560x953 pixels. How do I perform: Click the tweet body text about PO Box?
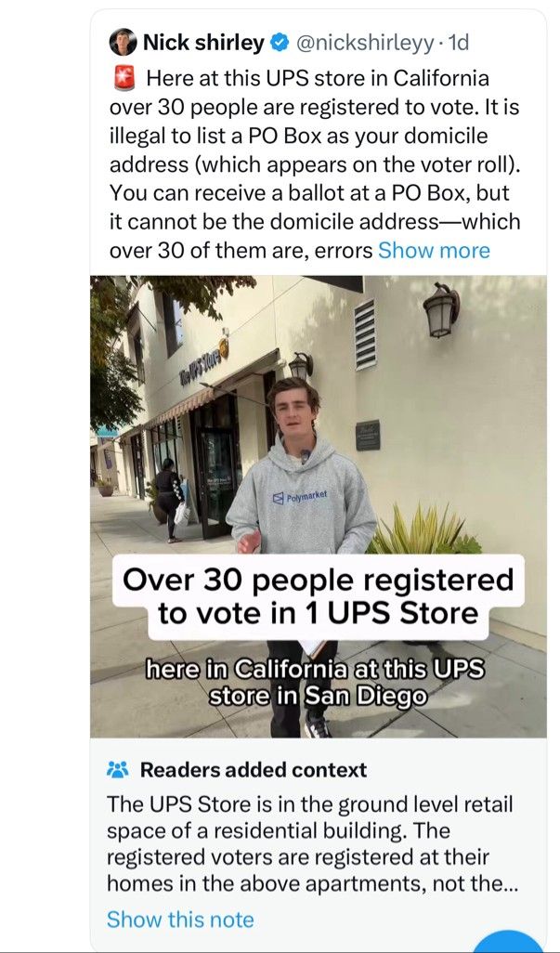(315, 164)
